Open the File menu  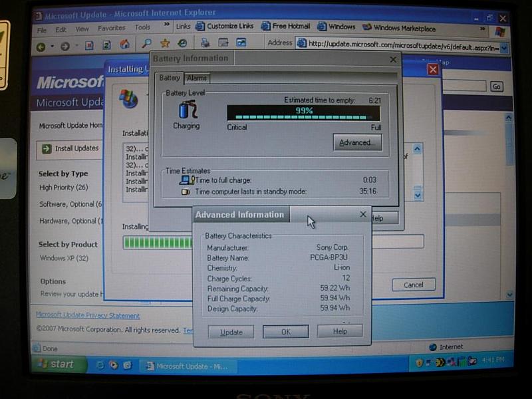click(x=42, y=31)
